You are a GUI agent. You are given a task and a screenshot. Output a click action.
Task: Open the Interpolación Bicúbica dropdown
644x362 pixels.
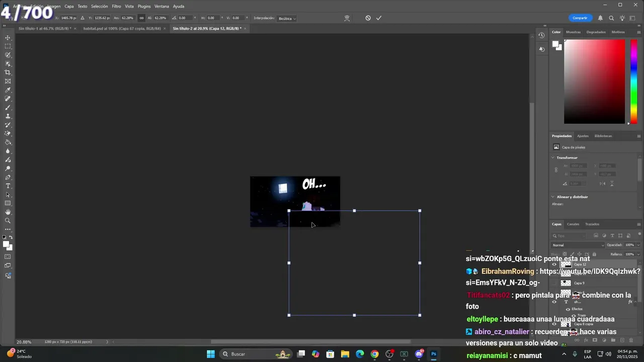tap(287, 19)
